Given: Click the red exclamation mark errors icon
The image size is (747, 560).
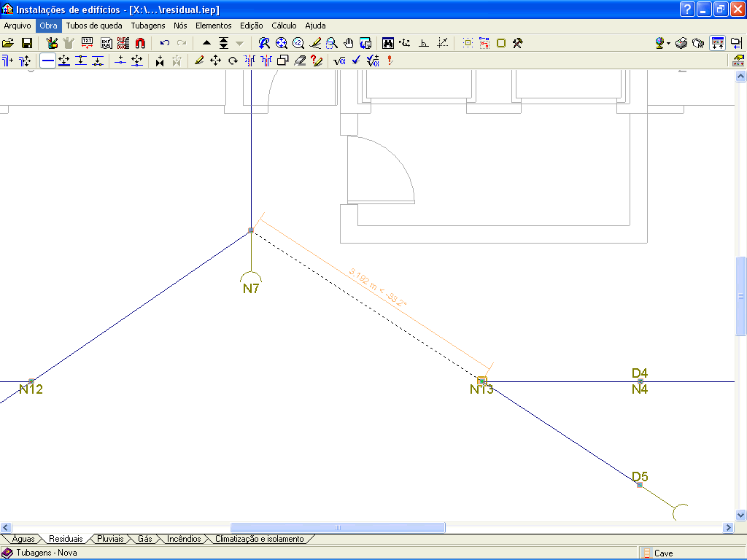Looking at the screenshot, I should pyautogui.click(x=390, y=61).
